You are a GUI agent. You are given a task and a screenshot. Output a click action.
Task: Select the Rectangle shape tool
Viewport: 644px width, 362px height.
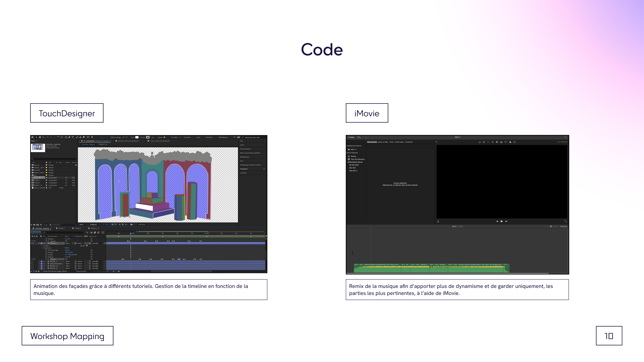[66, 137]
